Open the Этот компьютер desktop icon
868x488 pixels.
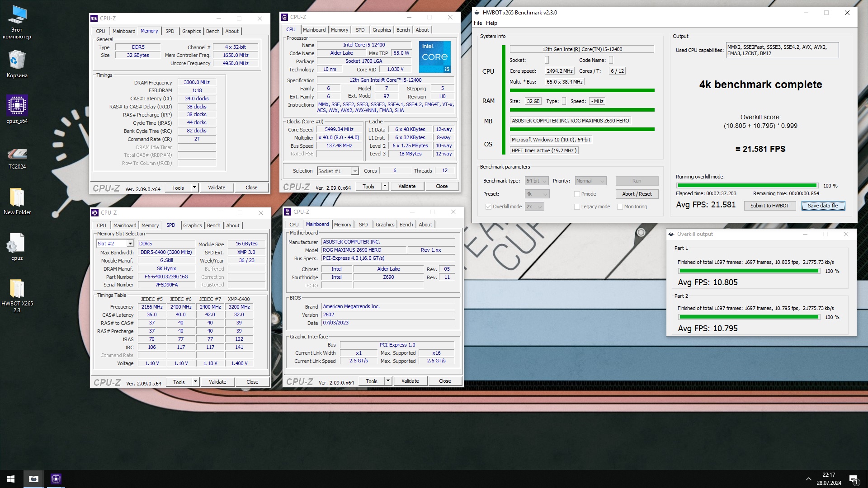click(x=17, y=23)
